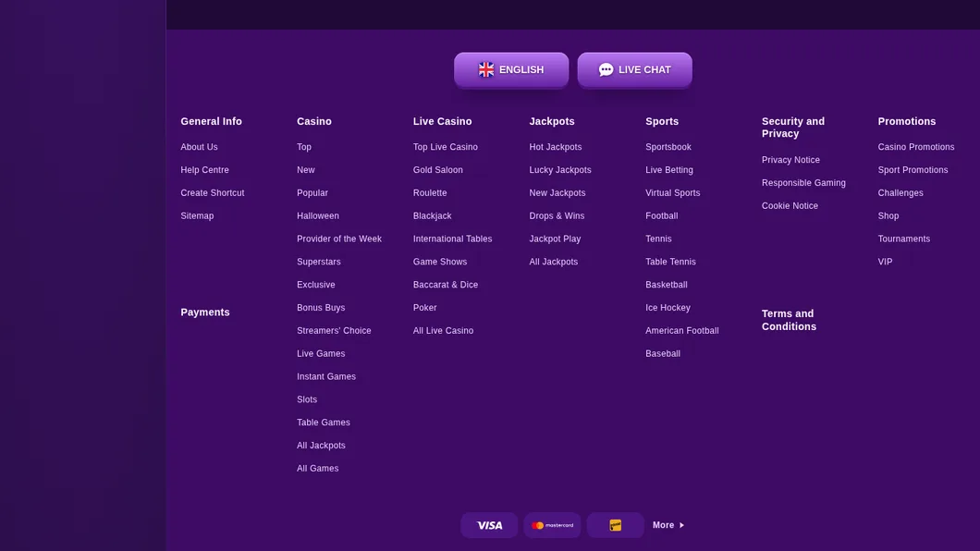The width and height of the screenshot is (980, 551).
Task: Visit Provider of the Week
Action: coord(338,239)
